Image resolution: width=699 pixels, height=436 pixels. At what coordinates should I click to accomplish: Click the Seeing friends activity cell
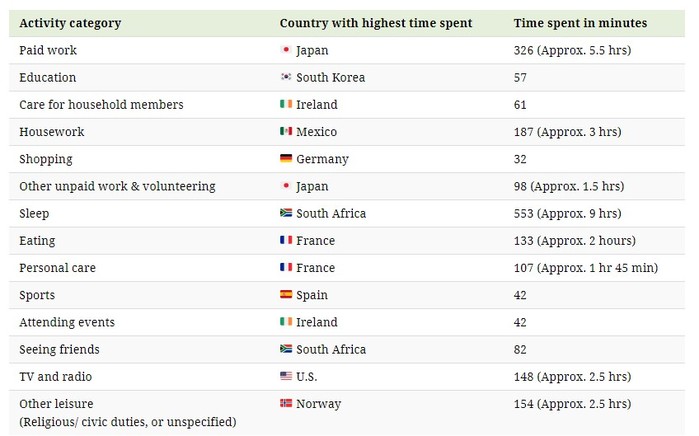[59, 350]
